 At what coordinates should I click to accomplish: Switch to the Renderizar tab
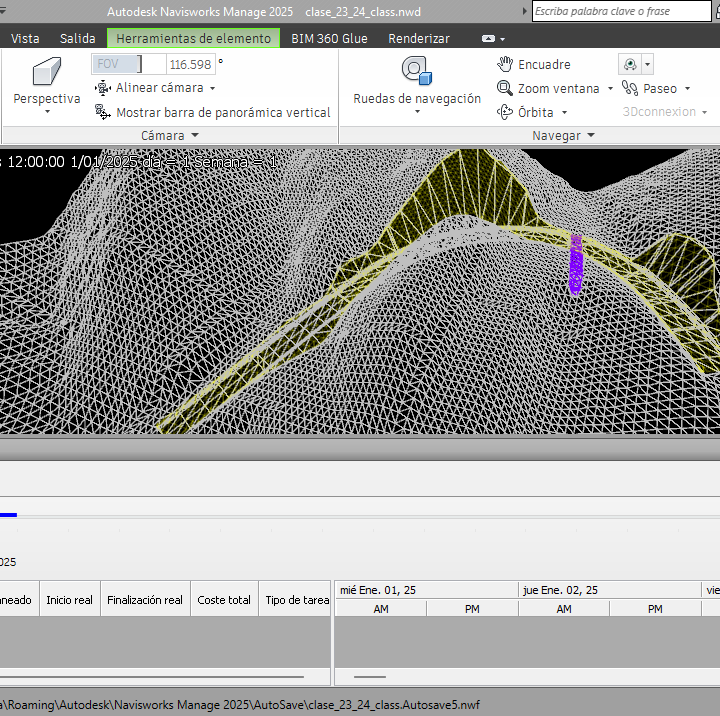click(x=418, y=38)
